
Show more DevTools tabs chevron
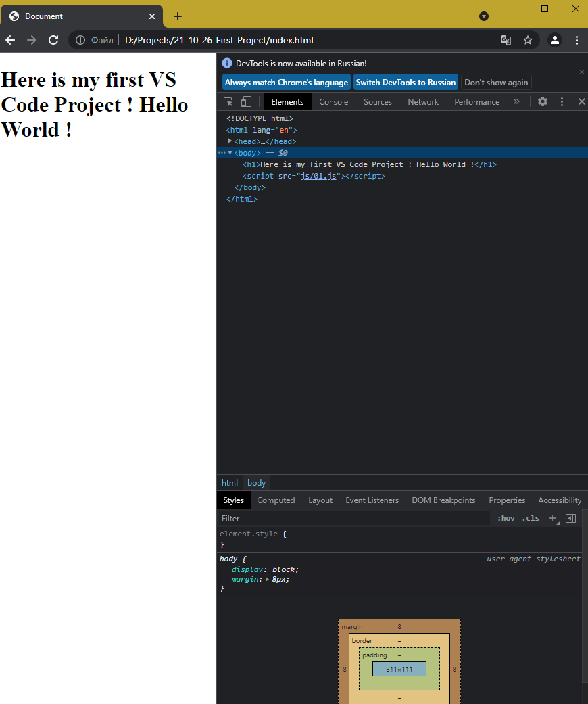tap(516, 101)
